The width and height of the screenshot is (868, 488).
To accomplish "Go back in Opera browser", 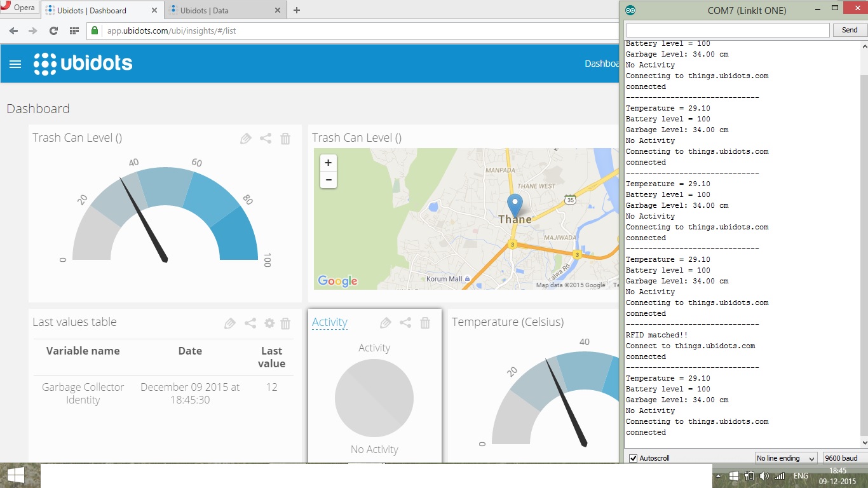I will click(13, 30).
